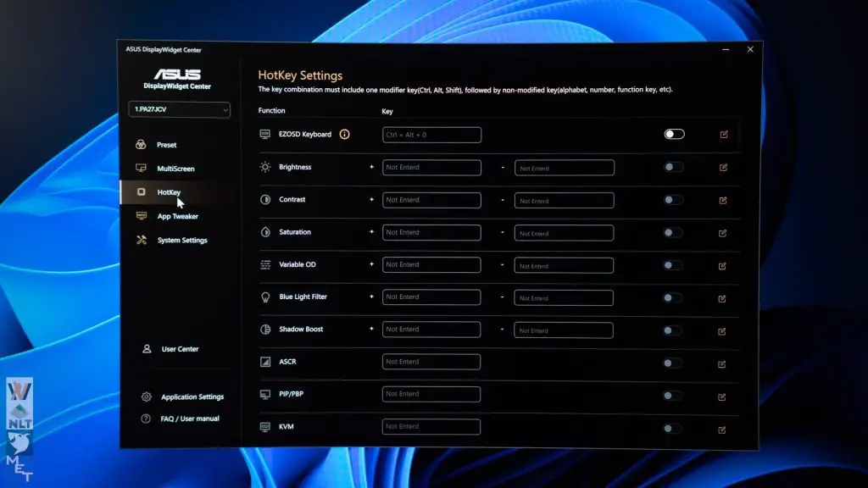Click the 'Function' column header

[272, 111]
